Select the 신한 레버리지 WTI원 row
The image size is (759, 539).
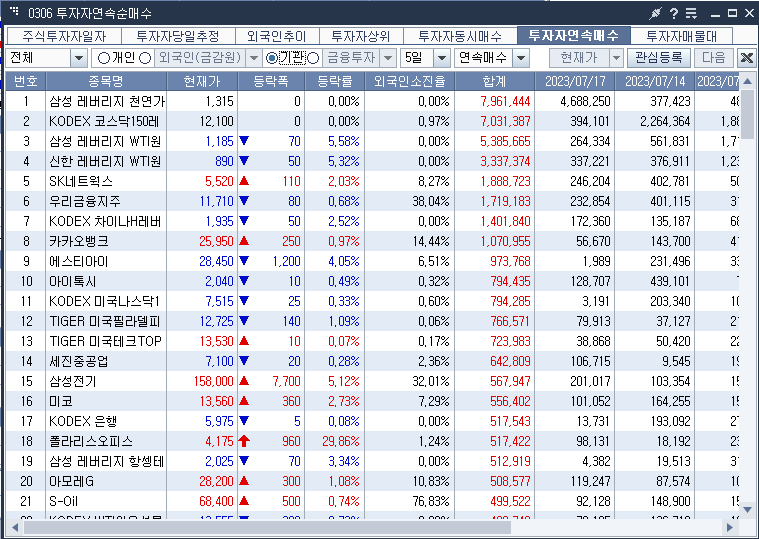(372, 161)
